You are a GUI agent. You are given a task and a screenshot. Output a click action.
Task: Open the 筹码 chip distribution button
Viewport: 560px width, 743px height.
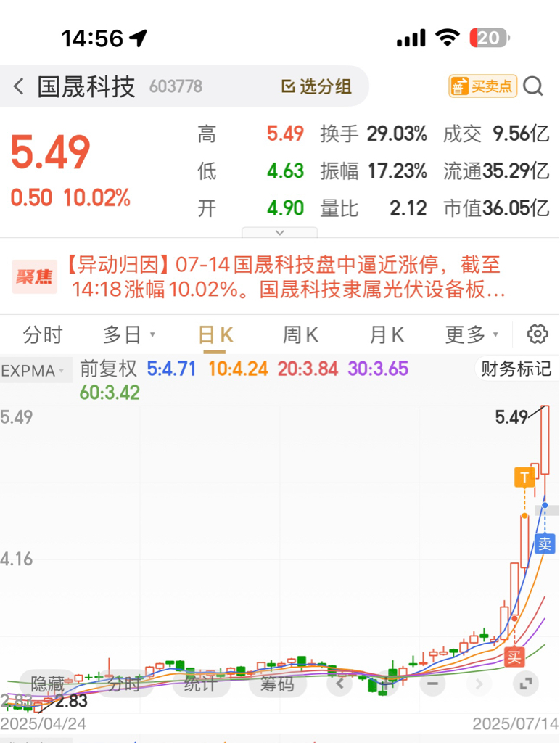277,684
